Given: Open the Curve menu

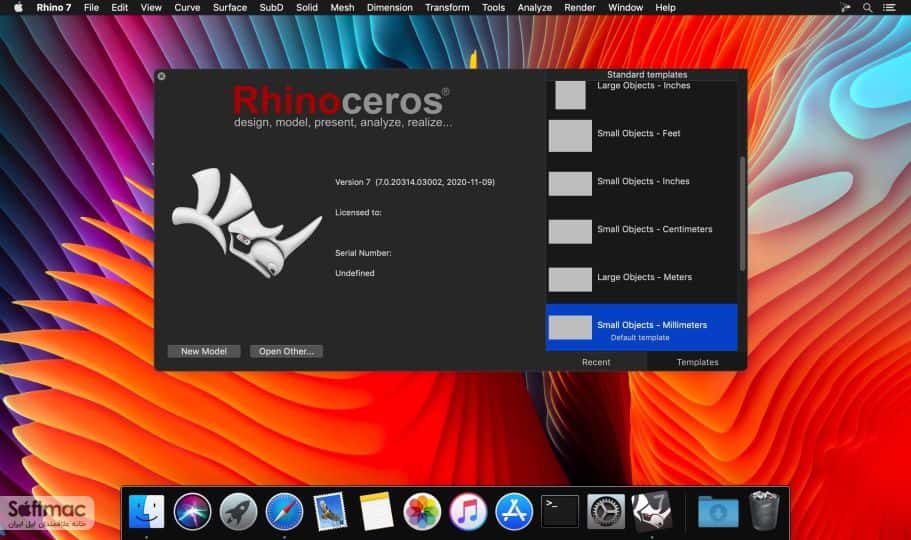Looking at the screenshot, I should [x=187, y=8].
